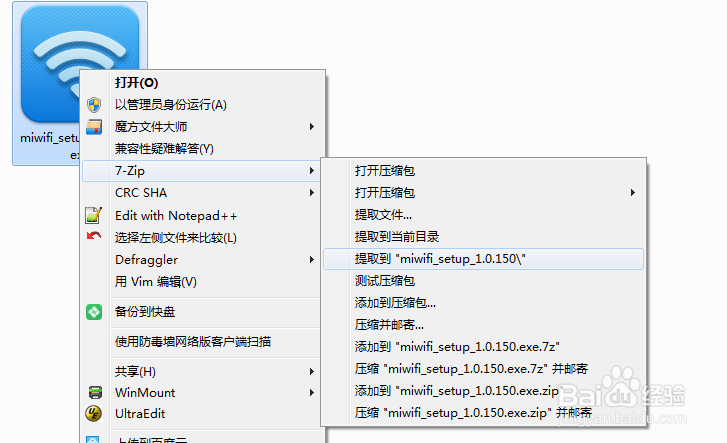Screen dimensions: 727x443
Task: Click the green 快盘 backup icon
Action: (94, 312)
